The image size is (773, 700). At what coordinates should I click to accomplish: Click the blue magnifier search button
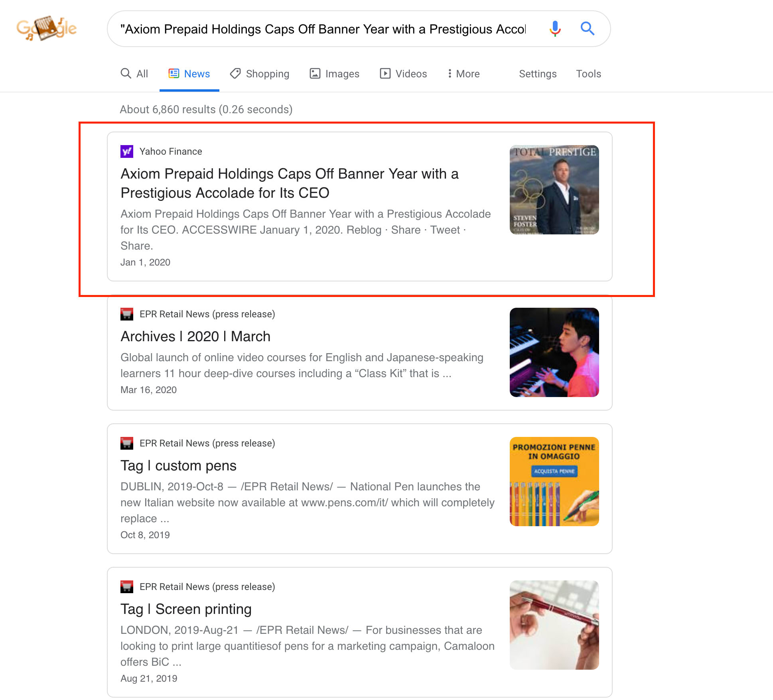pos(587,29)
